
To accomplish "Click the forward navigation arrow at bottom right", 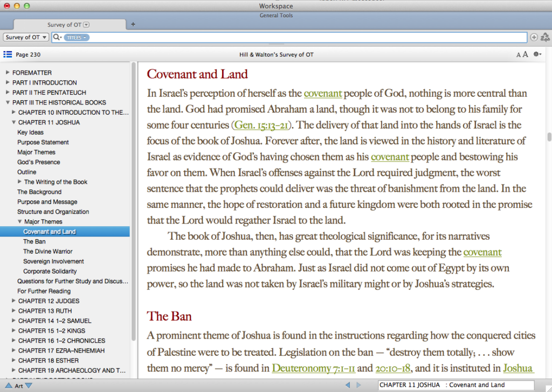I will [360, 385].
